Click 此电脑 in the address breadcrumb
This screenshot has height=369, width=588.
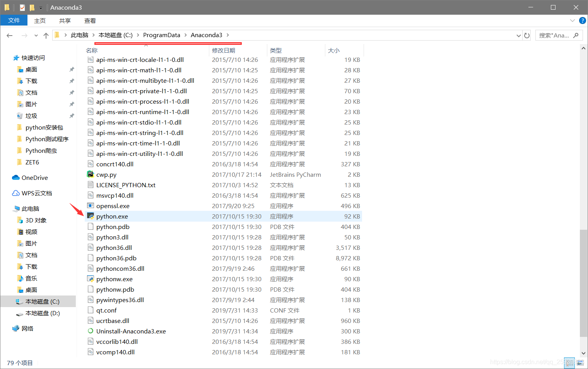pyautogui.click(x=79, y=35)
